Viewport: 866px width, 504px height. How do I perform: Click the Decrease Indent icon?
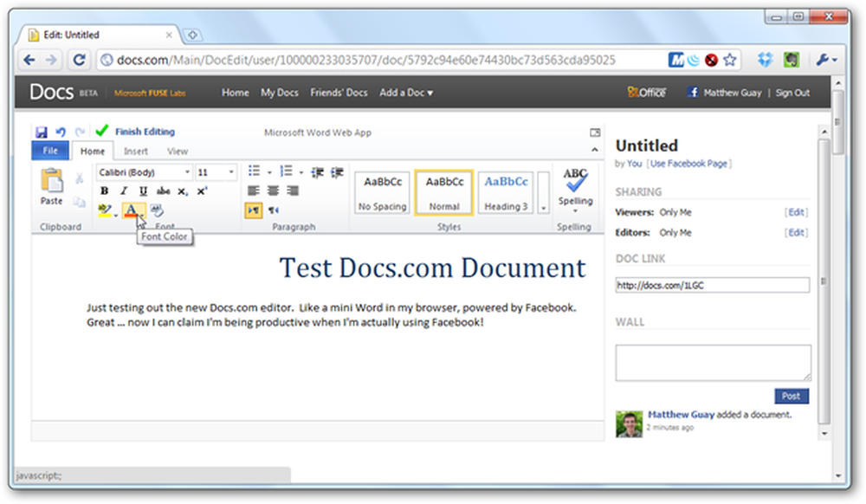coord(317,173)
